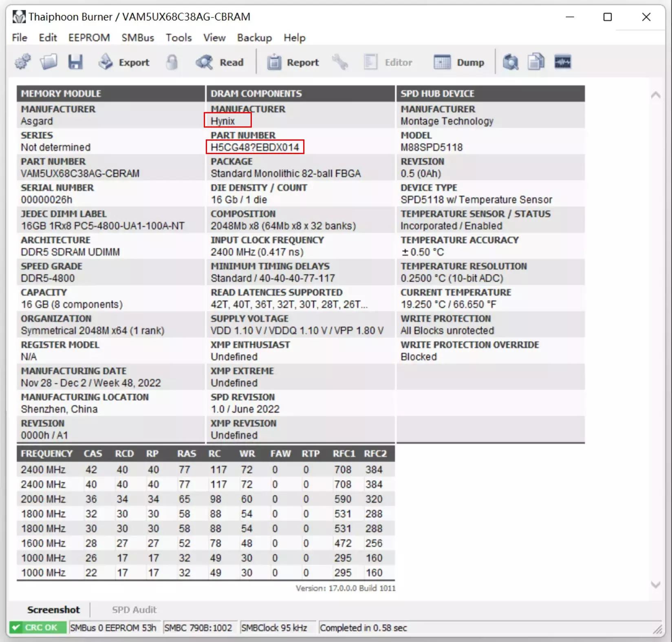Screen dimensions: 672x642
Task: Click the wrench tool icon in toolbar
Action: point(340,62)
